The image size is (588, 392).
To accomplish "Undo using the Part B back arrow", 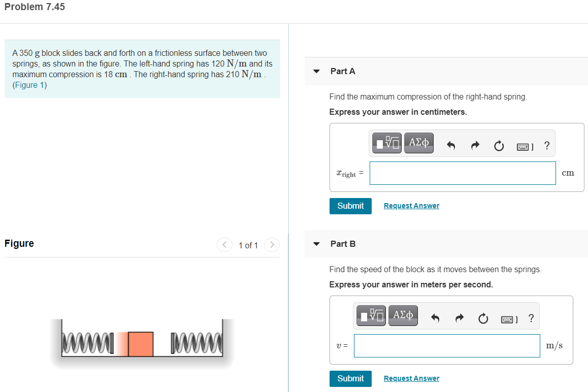I will tap(435, 318).
